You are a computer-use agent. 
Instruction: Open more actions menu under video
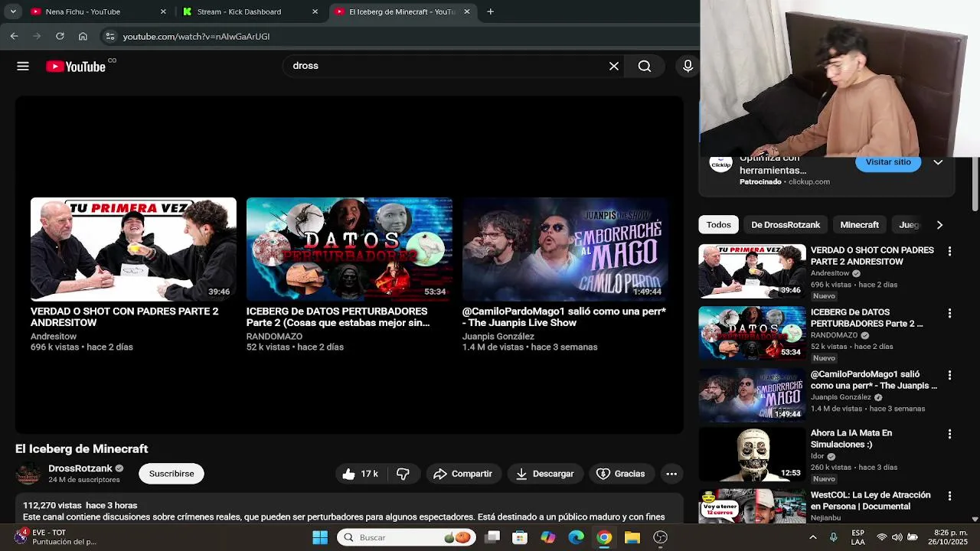pos(671,474)
